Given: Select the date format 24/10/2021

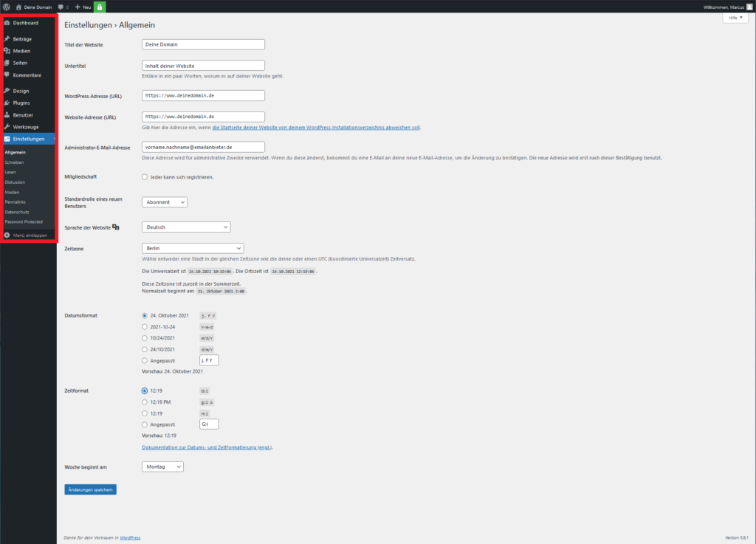Looking at the screenshot, I should pyautogui.click(x=145, y=349).
